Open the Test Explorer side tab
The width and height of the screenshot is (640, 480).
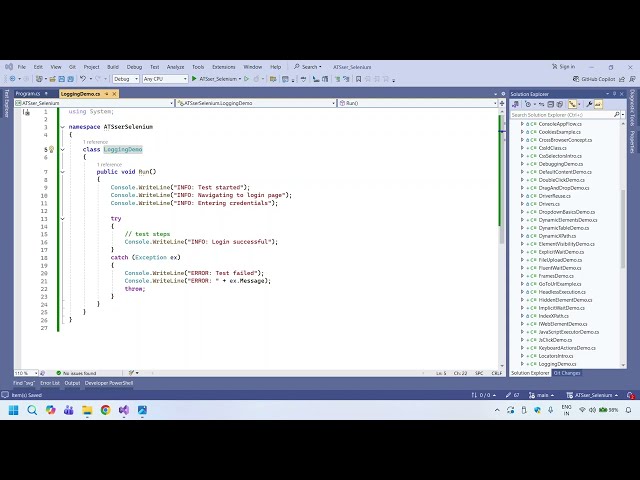(x=7, y=103)
